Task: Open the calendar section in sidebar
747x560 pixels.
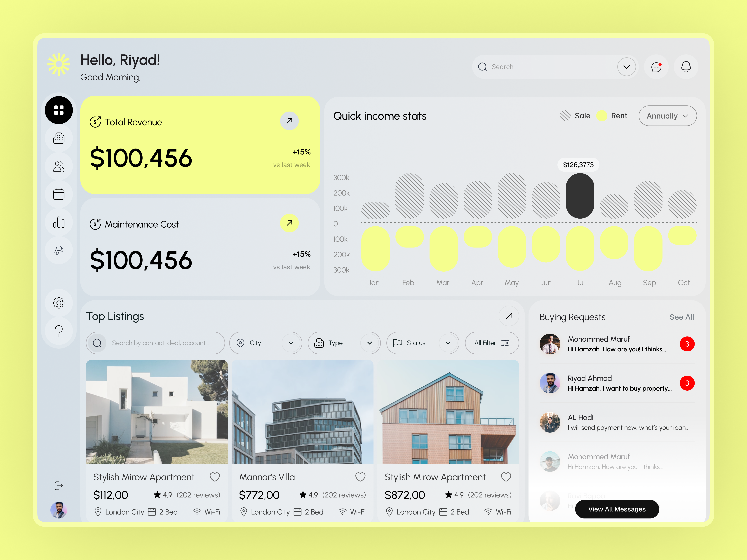Action: pos(59,194)
